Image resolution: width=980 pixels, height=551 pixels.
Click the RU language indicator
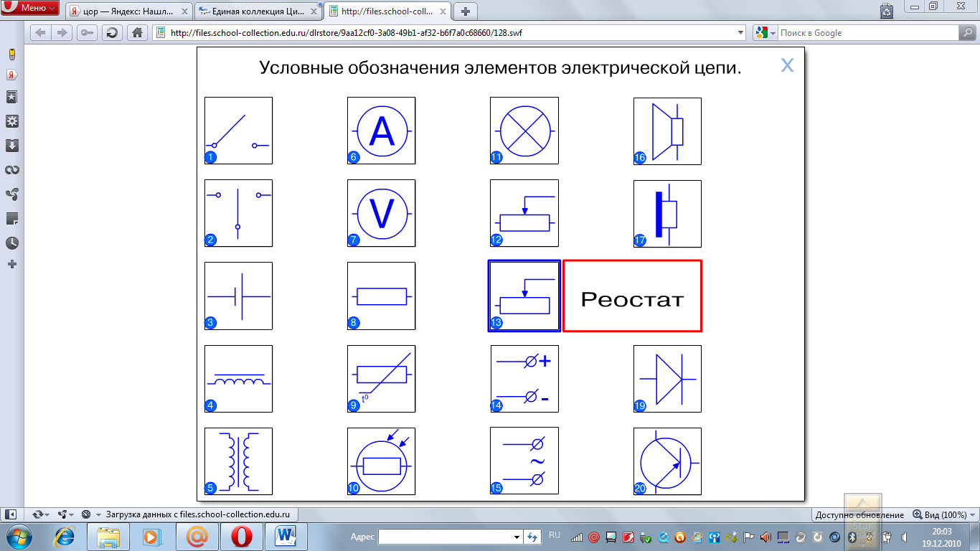pos(554,535)
